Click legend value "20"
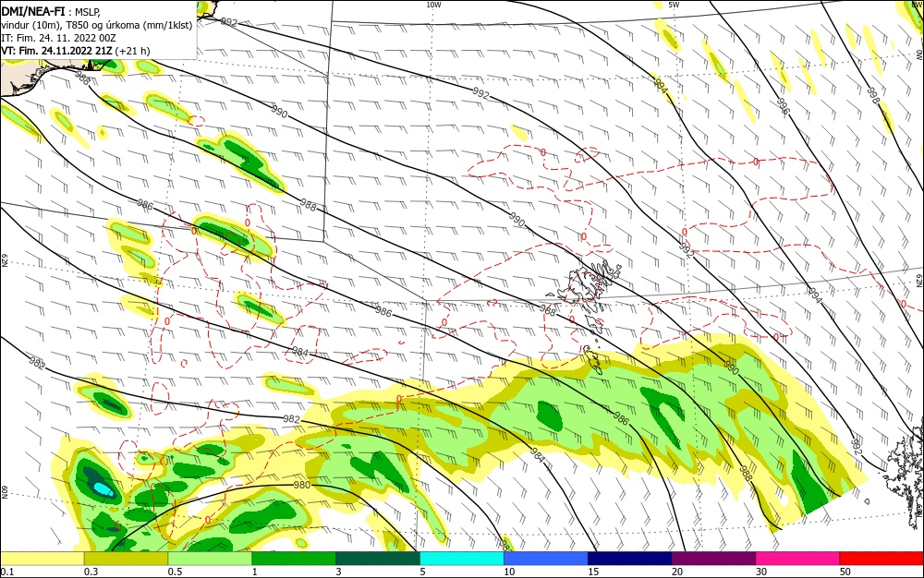924x578 pixels. tap(677, 572)
